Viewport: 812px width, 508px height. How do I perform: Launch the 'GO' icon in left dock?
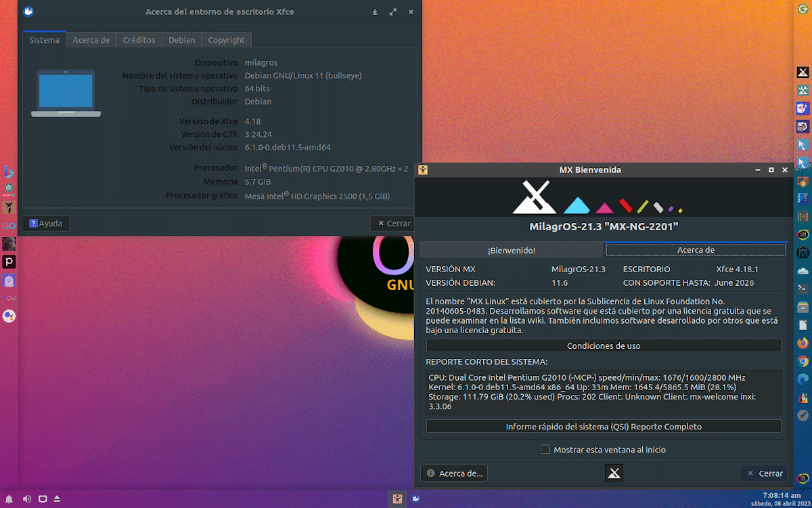9,226
